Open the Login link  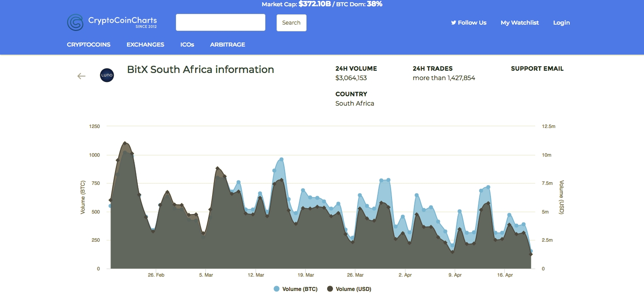click(x=561, y=23)
